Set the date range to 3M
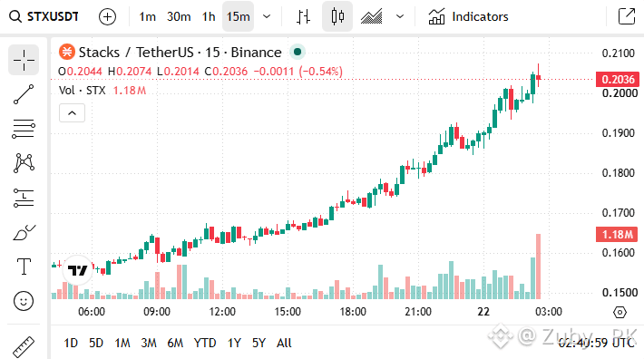Screen dimensions: 644x359 coord(149,343)
